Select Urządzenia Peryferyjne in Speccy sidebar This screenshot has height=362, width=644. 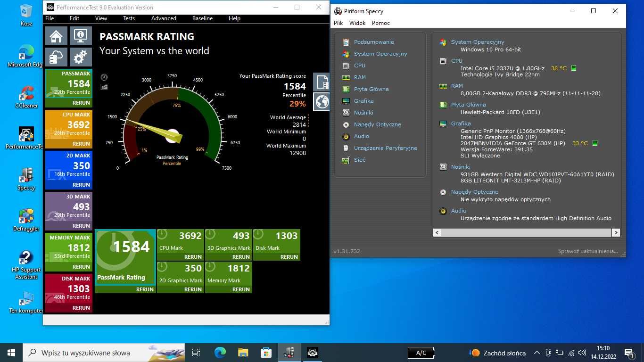pos(386,148)
